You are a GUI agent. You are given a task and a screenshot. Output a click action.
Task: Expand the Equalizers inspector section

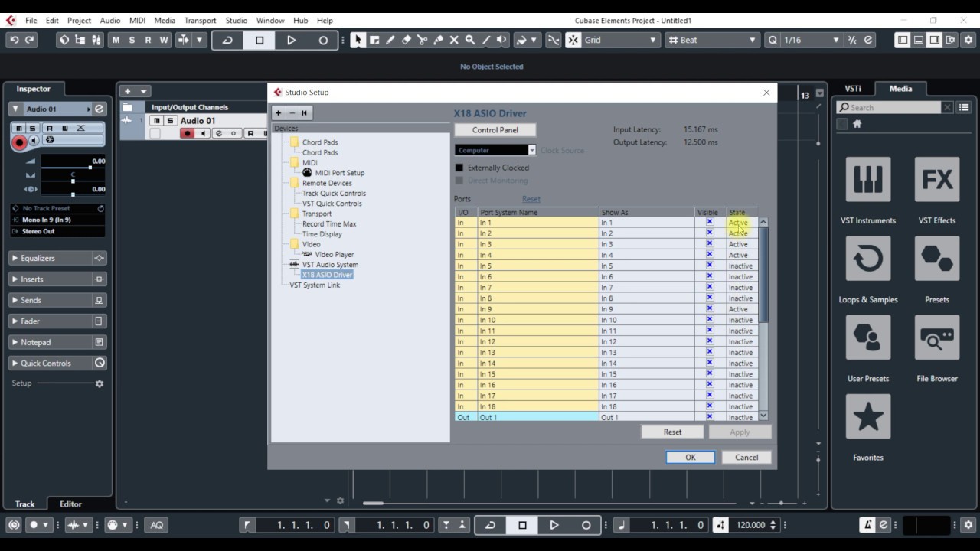click(57, 259)
